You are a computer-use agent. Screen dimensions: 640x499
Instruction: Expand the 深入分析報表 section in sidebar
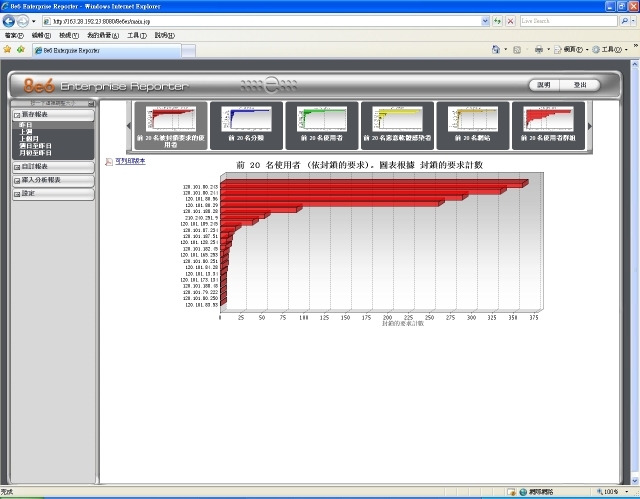pyautogui.click(x=53, y=180)
